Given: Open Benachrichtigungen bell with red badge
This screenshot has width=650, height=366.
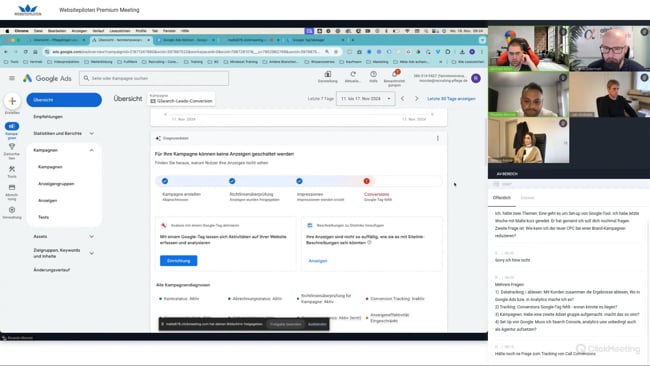Looking at the screenshot, I should point(395,74).
